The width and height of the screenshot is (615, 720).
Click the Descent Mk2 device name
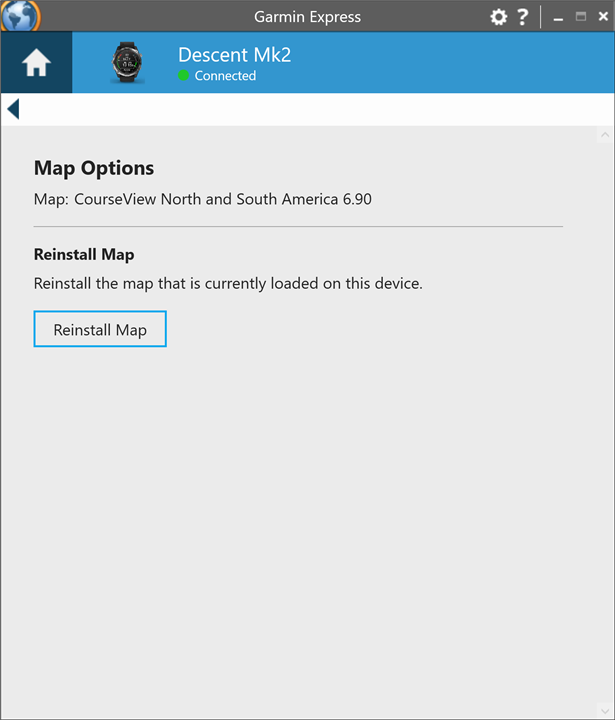pos(235,55)
